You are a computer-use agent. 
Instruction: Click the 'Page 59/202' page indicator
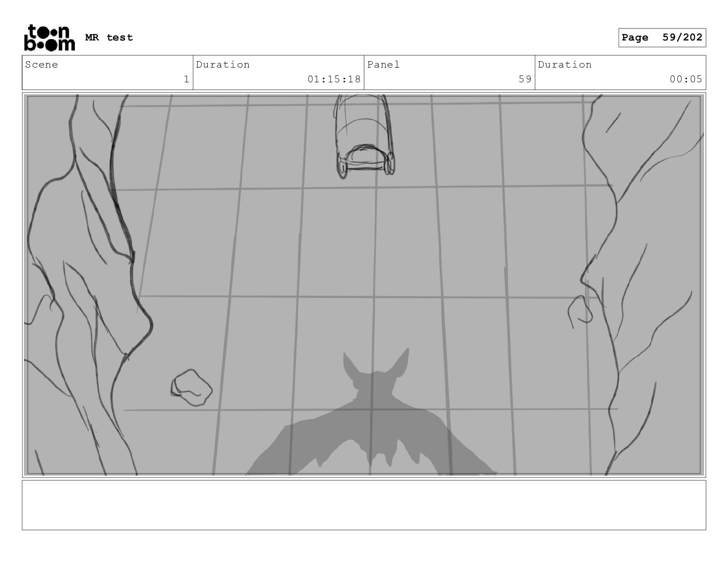[662, 38]
